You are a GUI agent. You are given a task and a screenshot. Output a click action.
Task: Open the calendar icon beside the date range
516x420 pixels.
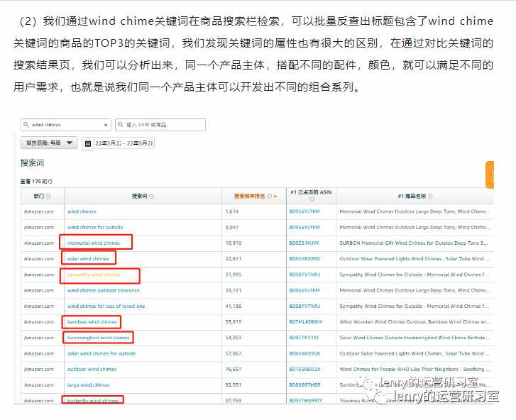pos(88,143)
